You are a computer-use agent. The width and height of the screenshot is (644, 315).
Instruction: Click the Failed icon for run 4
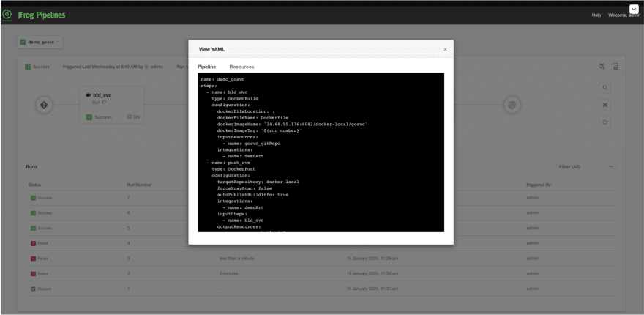click(x=33, y=243)
